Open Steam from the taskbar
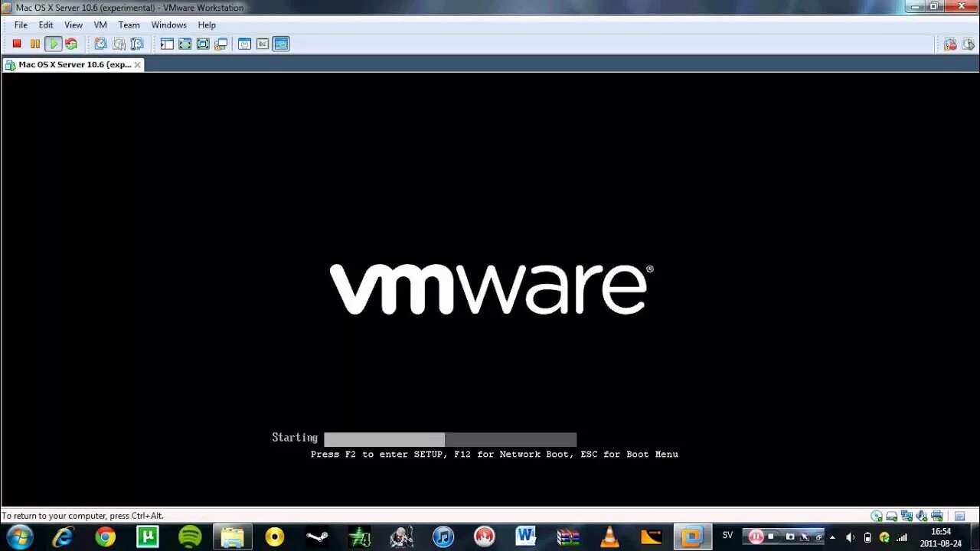The width and height of the screenshot is (980, 551). (317, 537)
